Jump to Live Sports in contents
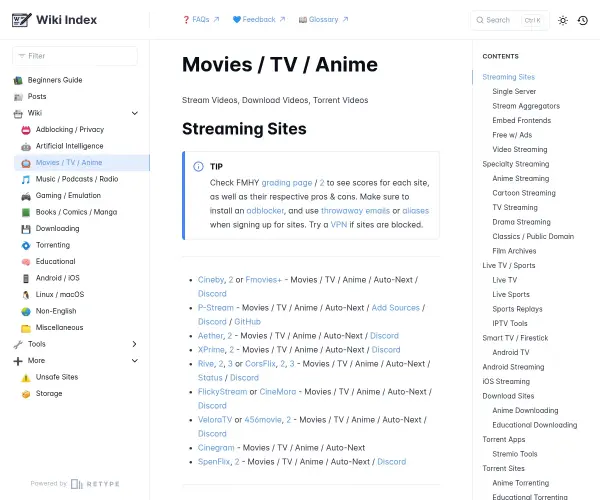Screen dimensions: 600x500 coord(511,294)
